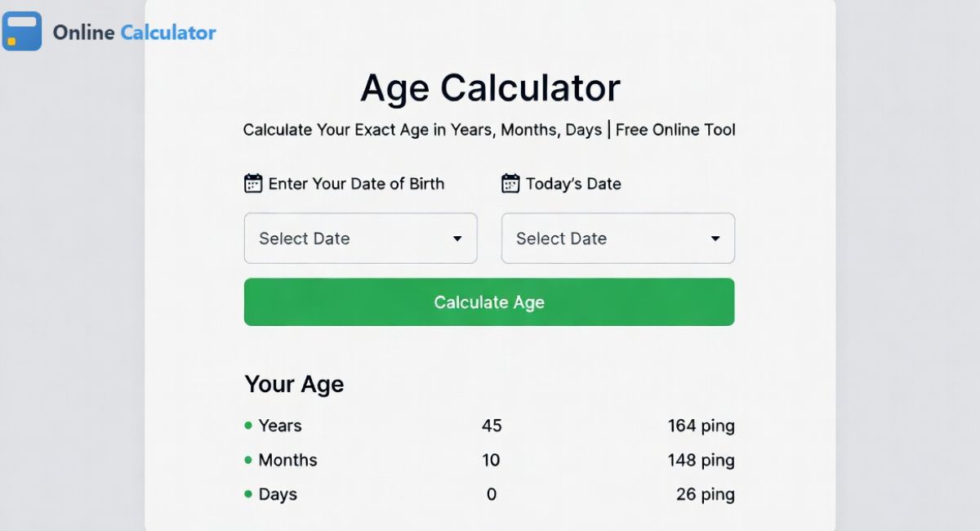Image resolution: width=980 pixels, height=531 pixels.
Task: Click the green bullet next to Months
Action: tap(247, 460)
